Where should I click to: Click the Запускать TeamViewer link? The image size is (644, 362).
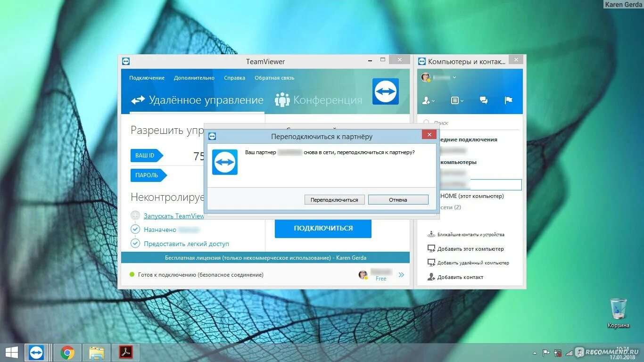click(173, 216)
